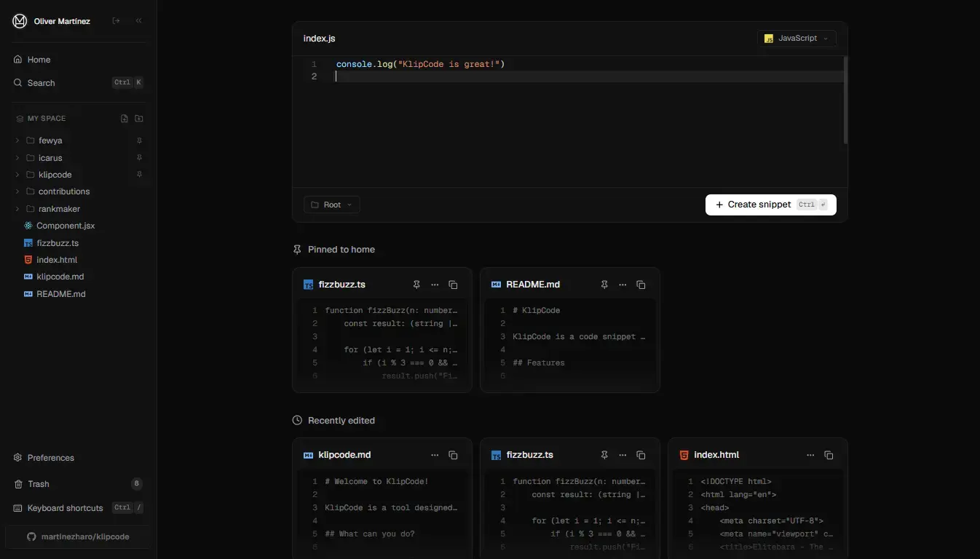Viewport: 980px width, 559px height.
Task: Copy the pinned fizzbuzz.ts snippet
Action: (453, 285)
